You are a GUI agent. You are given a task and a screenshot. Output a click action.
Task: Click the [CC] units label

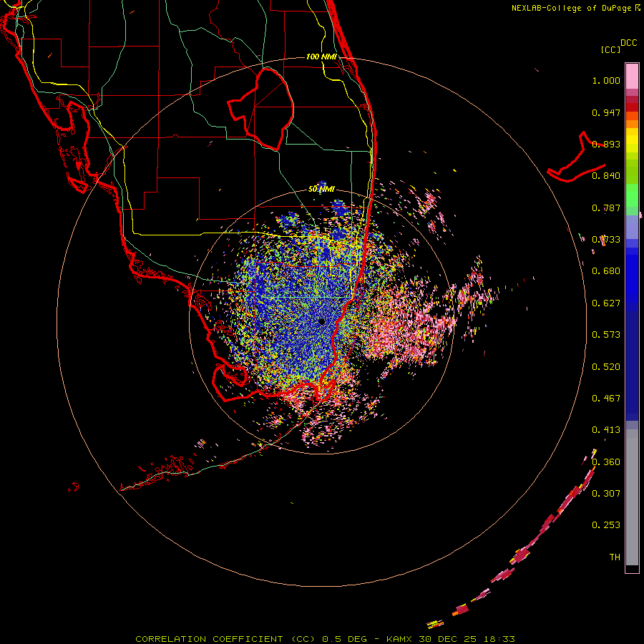point(610,49)
